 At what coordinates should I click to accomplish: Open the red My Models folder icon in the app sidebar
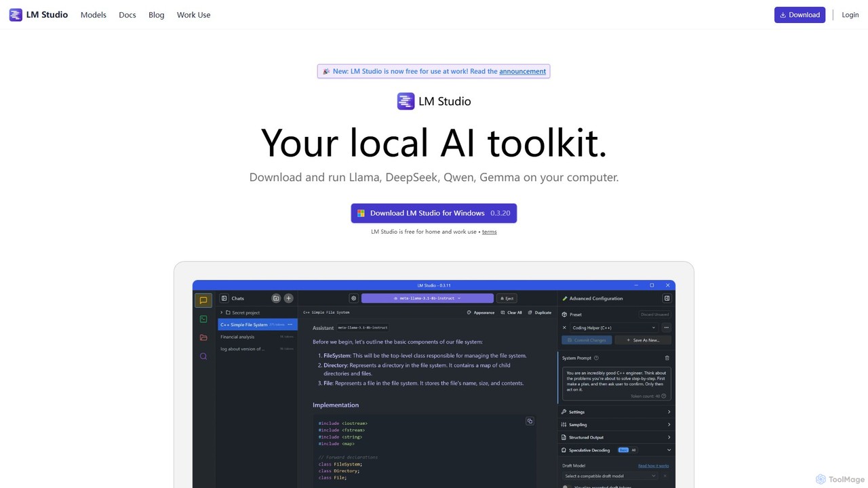pyautogui.click(x=203, y=338)
